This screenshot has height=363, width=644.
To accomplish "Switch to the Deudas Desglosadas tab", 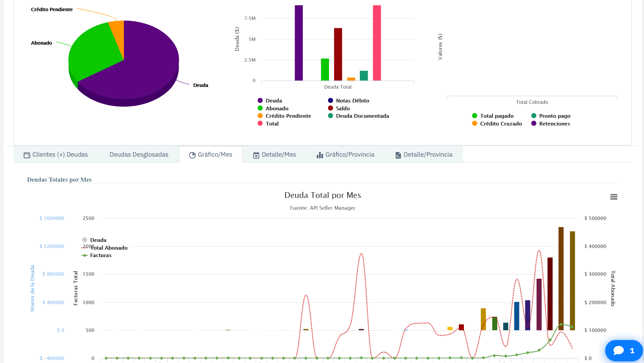I will (139, 155).
